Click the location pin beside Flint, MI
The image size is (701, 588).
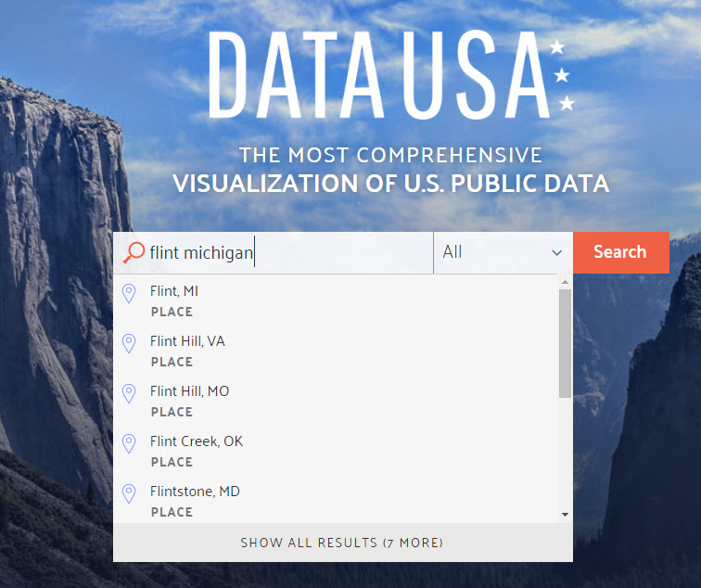pyautogui.click(x=129, y=294)
